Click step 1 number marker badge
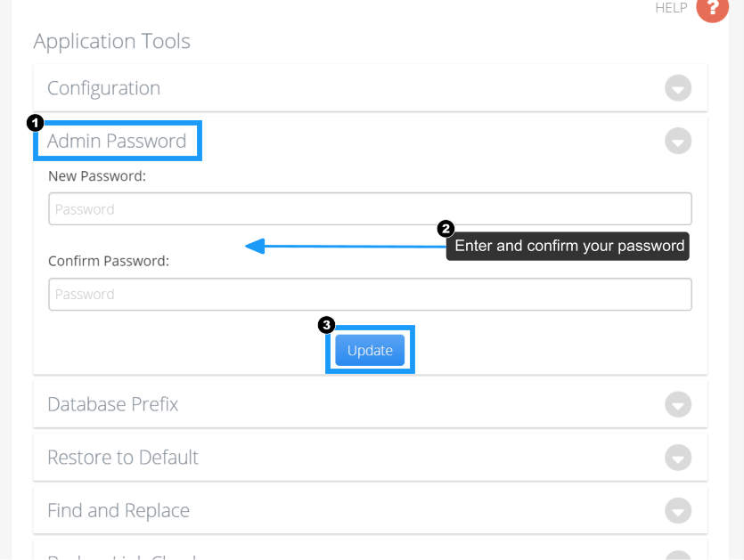 tap(35, 123)
